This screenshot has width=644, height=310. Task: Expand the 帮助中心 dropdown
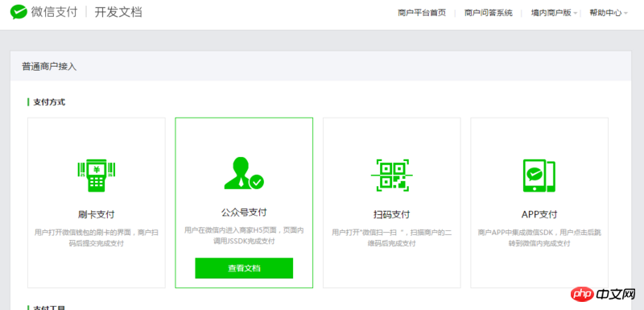click(609, 13)
